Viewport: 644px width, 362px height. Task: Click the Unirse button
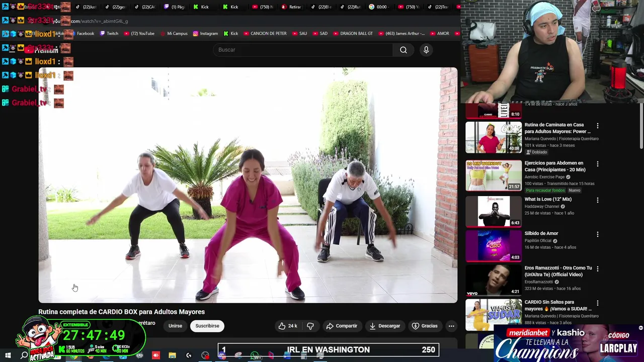pos(175,326)
